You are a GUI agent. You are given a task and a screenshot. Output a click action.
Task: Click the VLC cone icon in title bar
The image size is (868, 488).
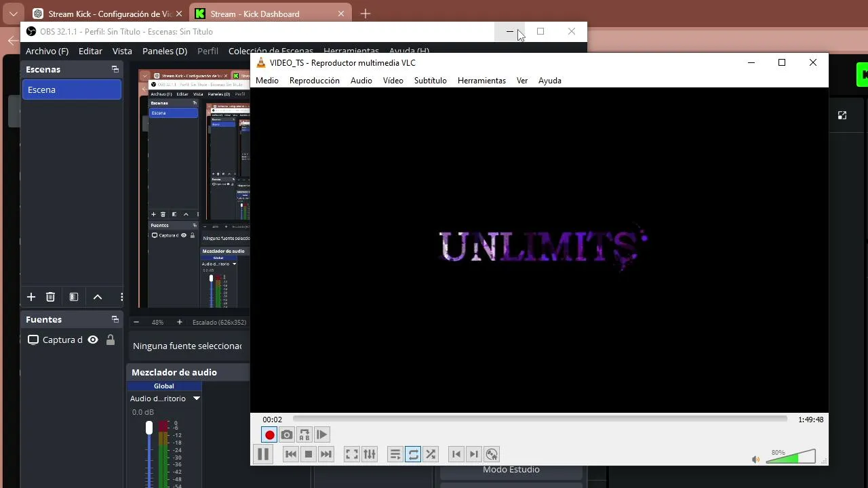pos(261,62)
